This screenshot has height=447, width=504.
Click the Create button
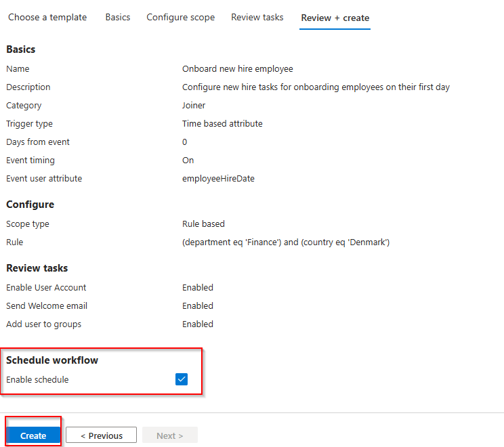coord(33,435)
